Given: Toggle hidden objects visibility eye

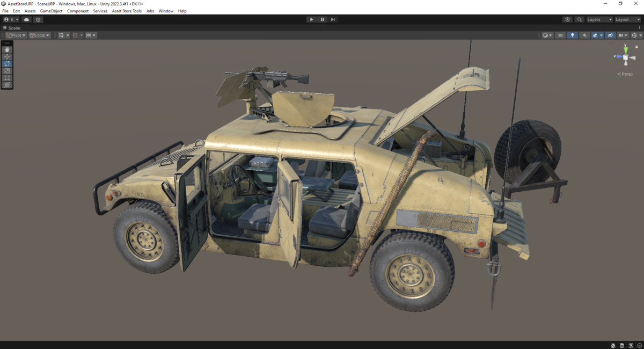Looking at the screenshot, I should coord(610,35).
